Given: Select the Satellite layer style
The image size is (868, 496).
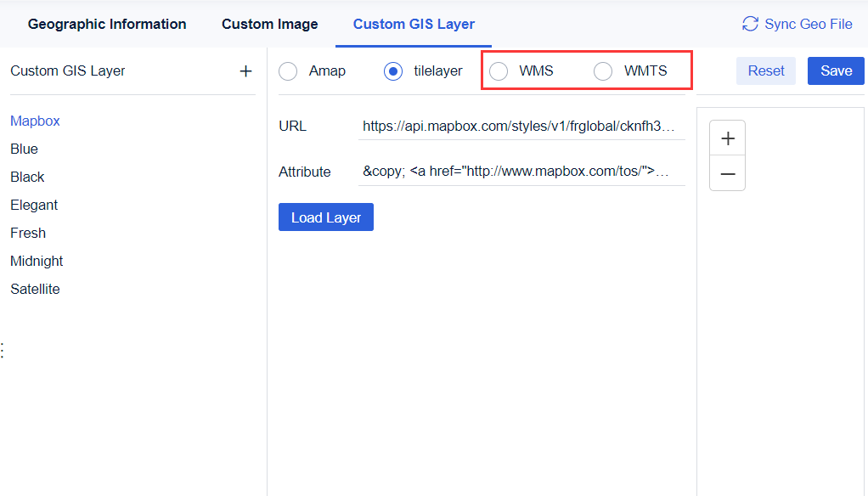Looking at the screenshot, I should (35, 289).
